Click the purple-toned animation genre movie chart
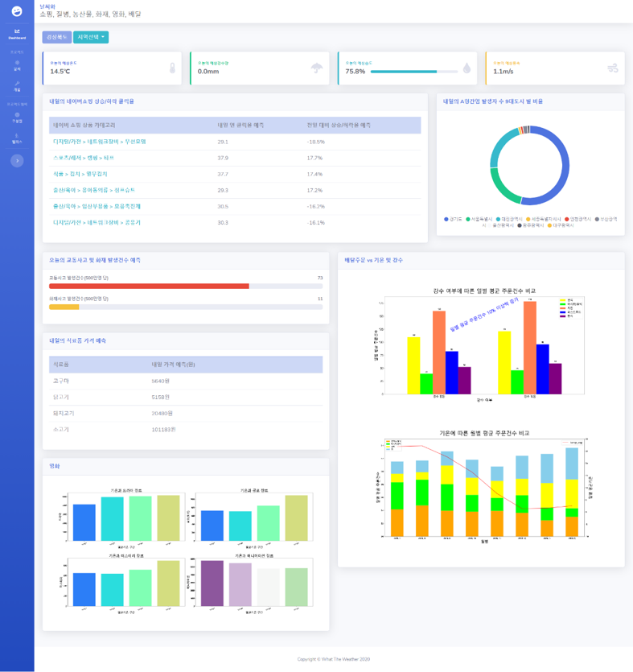Image resolution: width=633 pixels, height=672 pixels. pyautogui.click(x=252, y=583)
